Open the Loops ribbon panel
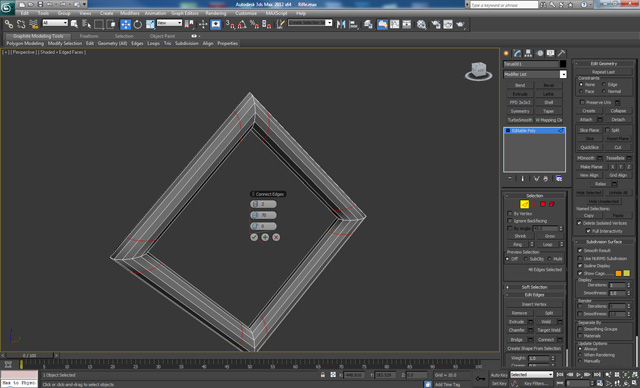640x388 pixels. pyautogui.click(x=153, y=43)
